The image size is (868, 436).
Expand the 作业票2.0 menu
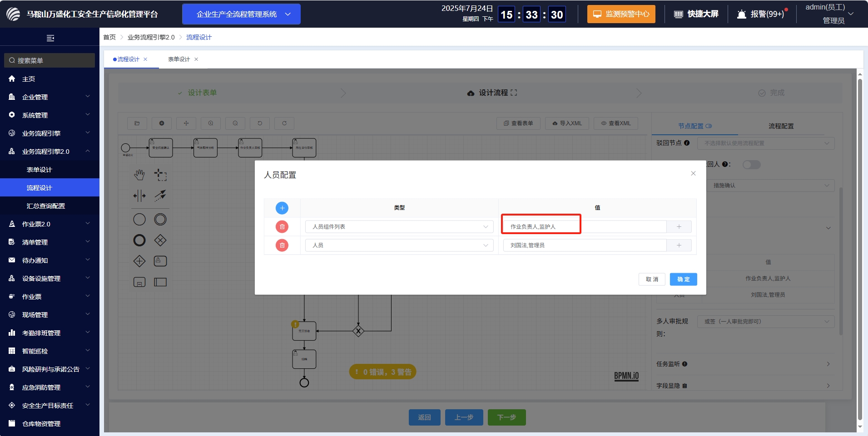[x=50, y=224]
